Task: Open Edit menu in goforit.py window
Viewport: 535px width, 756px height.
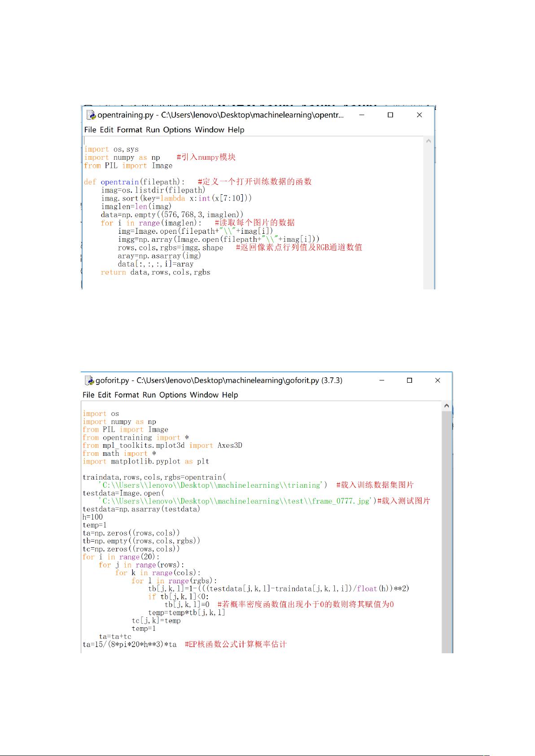Action: (104, 395)
